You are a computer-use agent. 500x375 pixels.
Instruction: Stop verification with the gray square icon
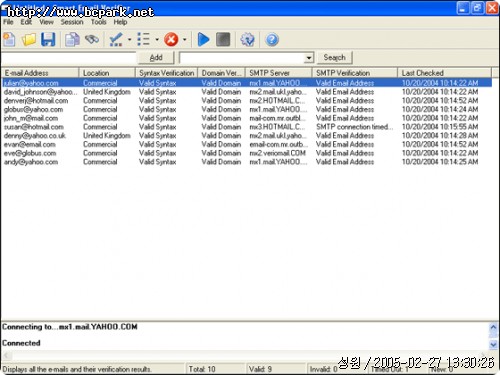click(x=223, y=39)
